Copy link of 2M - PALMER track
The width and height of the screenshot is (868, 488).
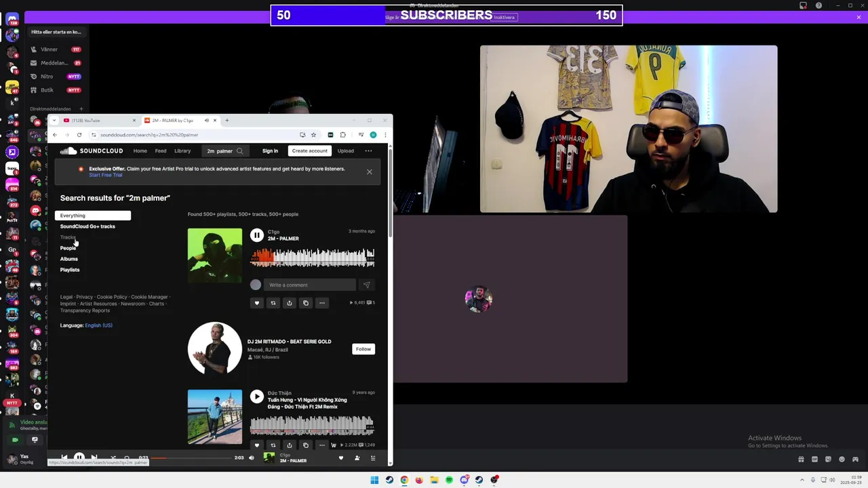point(305,303)
